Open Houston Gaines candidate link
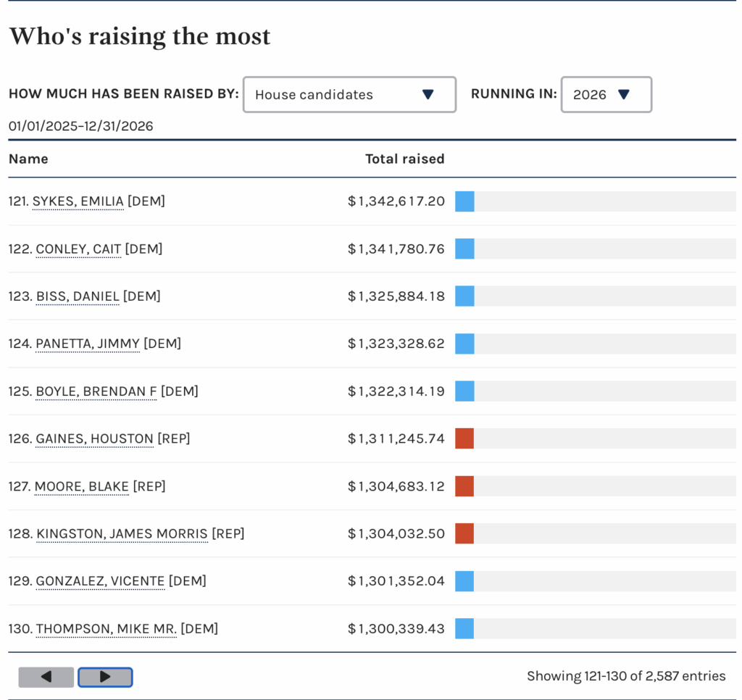Image resolution: width=742 pixels, height=700 pixels. [x=94, y=439]
